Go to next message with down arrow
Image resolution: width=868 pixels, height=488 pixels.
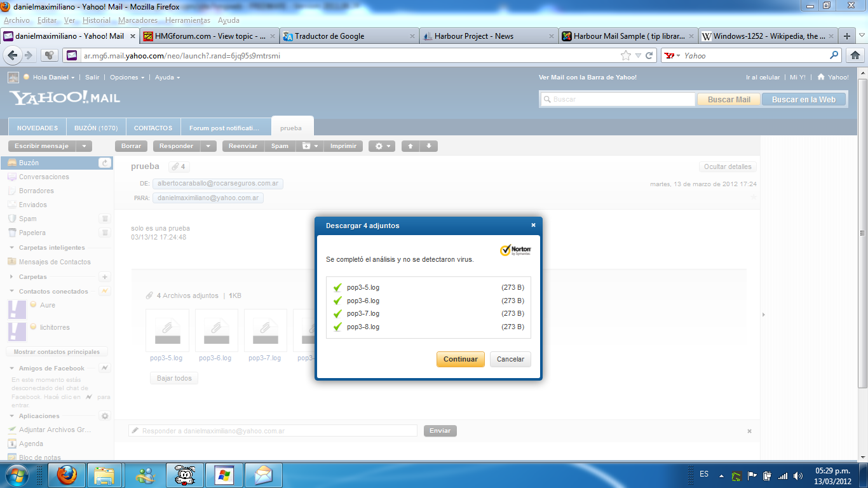[429, 146]
